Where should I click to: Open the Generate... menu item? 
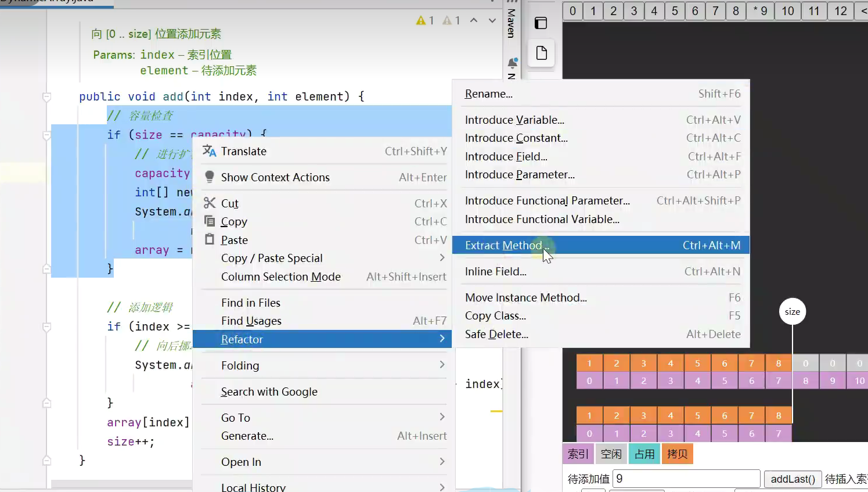(322, 436)
